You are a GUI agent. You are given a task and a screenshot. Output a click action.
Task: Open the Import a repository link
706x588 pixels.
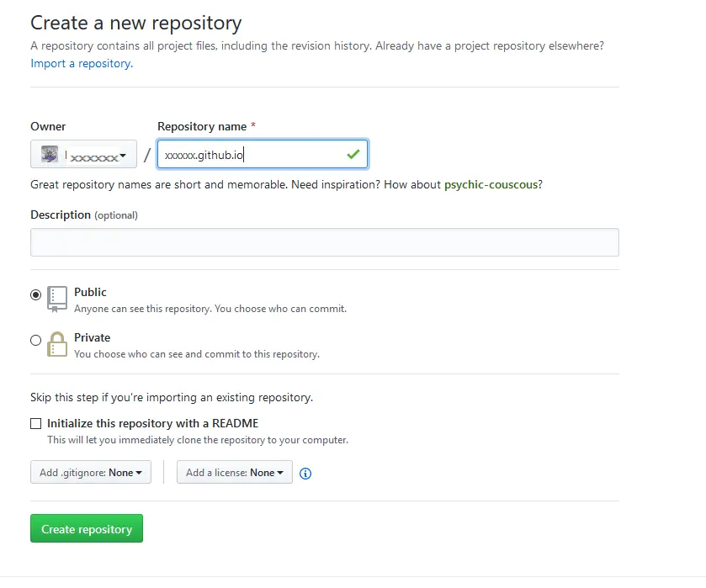point(81,63)
